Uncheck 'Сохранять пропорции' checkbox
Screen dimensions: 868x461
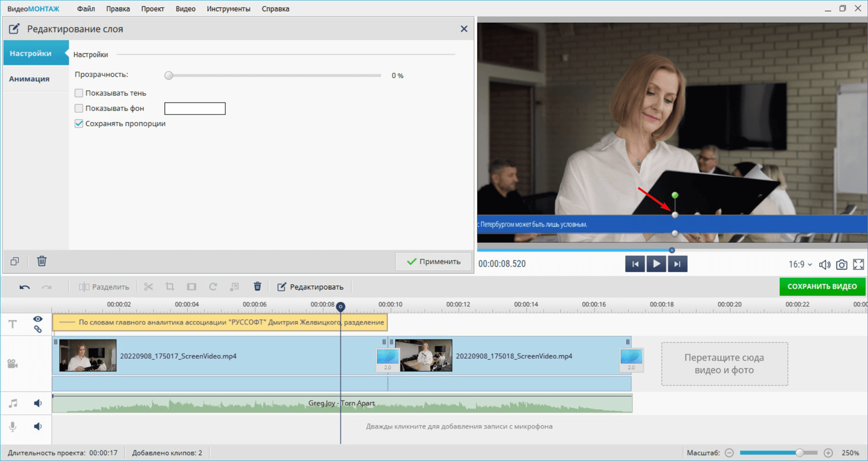tap(79, 124)
